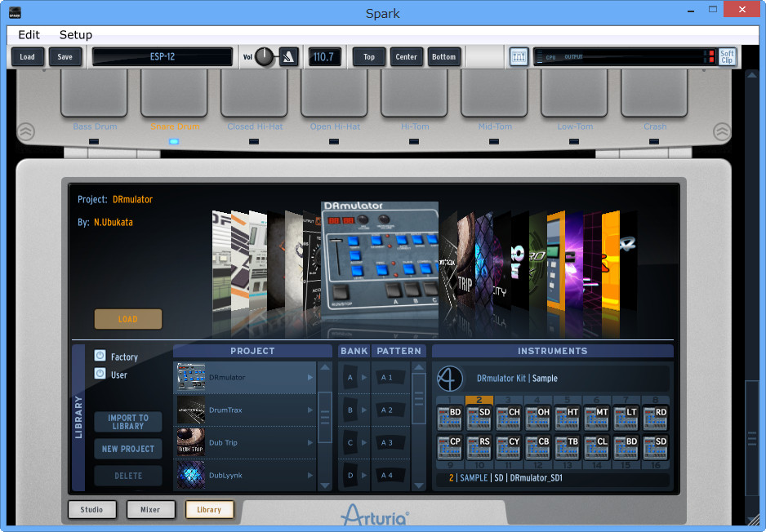Hit the Crash pad

(653, 93)
